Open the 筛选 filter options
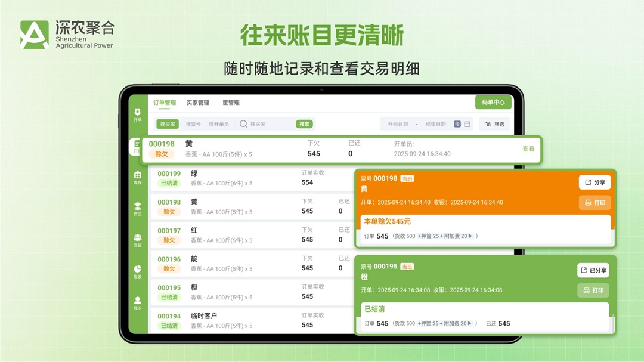Viewport: 644px width, 362px height. [494, 124]
